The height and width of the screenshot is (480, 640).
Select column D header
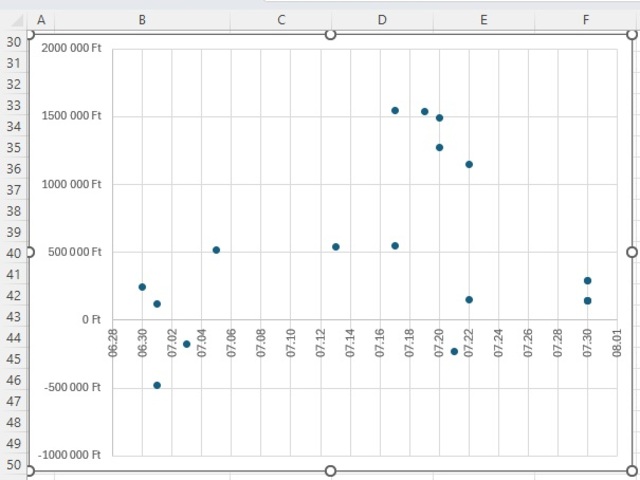coord(382,20)
